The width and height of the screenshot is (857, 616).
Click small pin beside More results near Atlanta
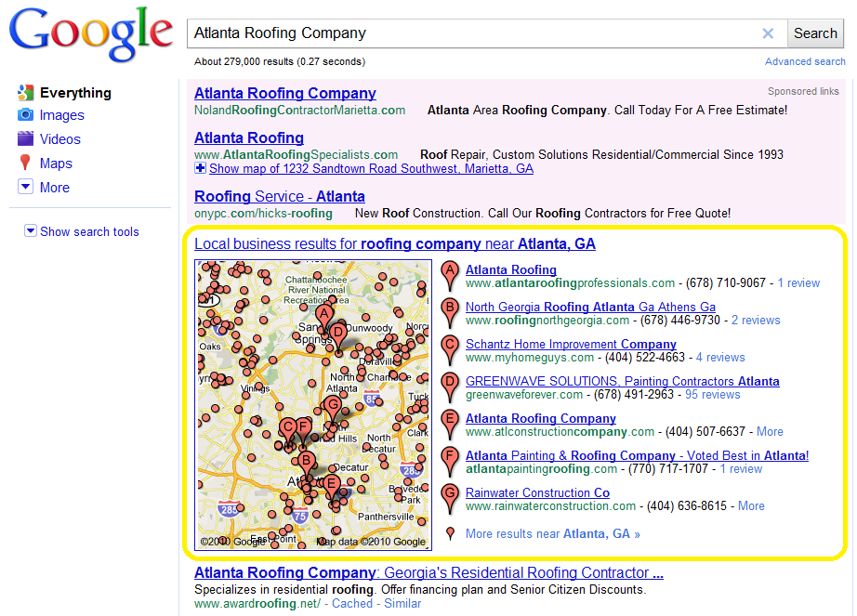coord(450,533)
